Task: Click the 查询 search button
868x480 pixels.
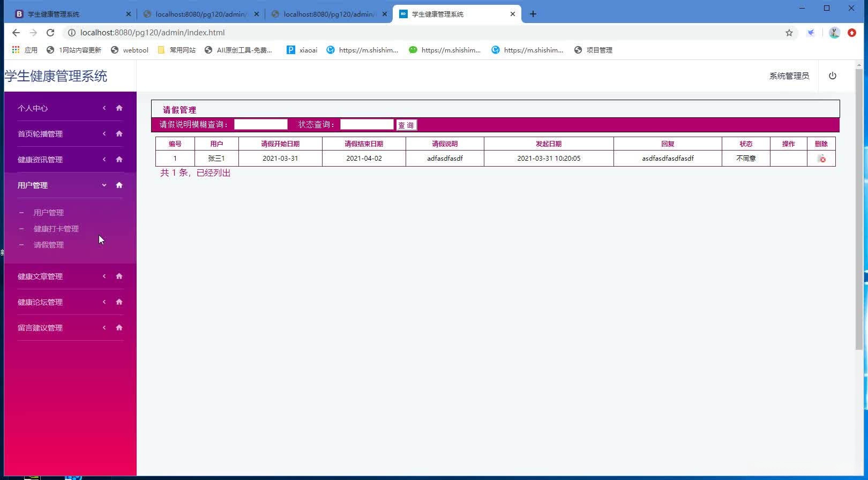Action: [406, 125]
